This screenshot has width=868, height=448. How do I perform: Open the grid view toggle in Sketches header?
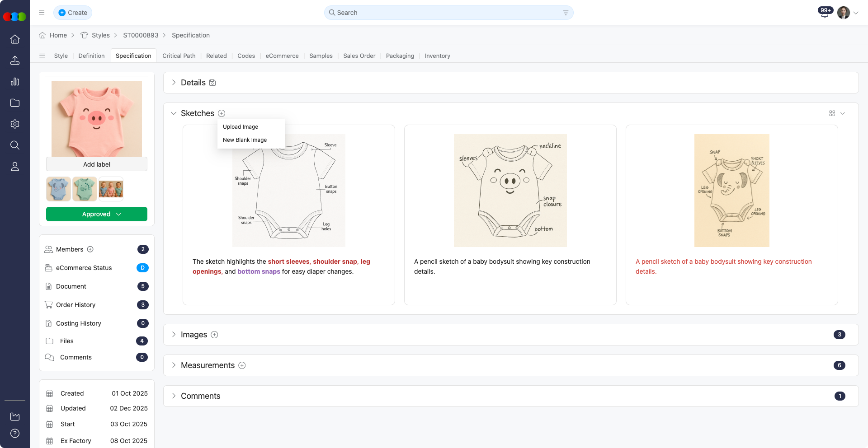pyautogui.click(x=832, y=113)
